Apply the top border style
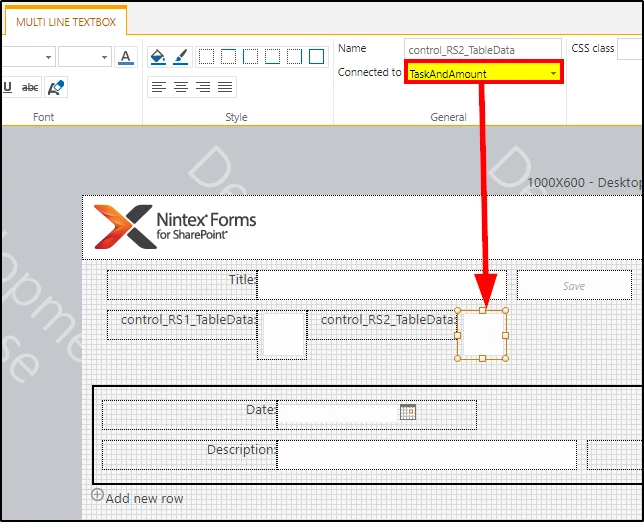 228,57
